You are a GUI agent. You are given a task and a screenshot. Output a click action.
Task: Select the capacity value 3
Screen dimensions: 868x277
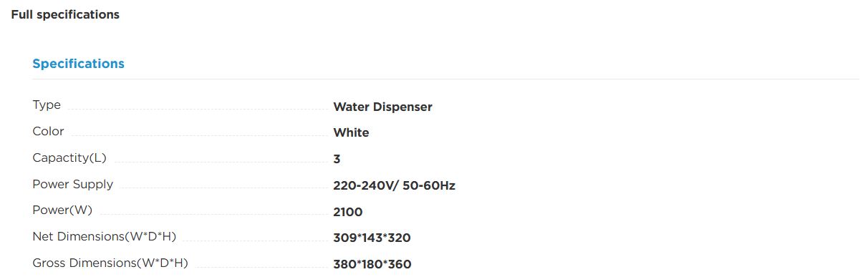point(337,160)
